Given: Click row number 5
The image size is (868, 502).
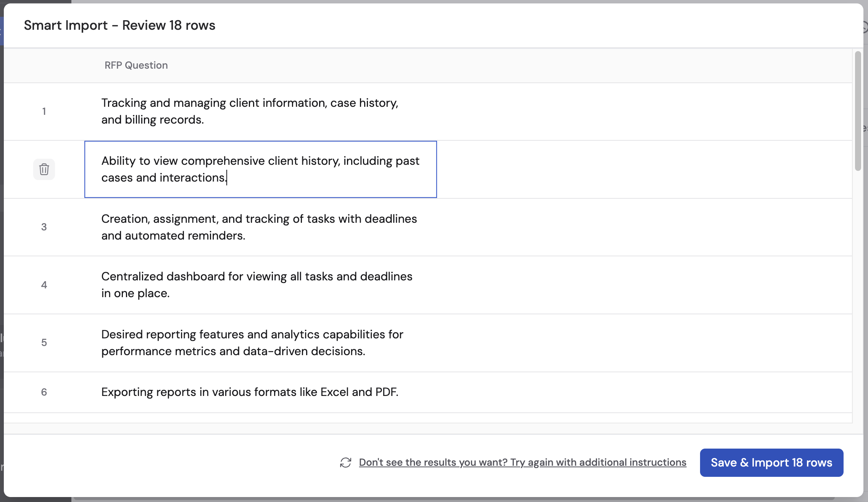Looking at the screenshot, I should coord(44,343).
